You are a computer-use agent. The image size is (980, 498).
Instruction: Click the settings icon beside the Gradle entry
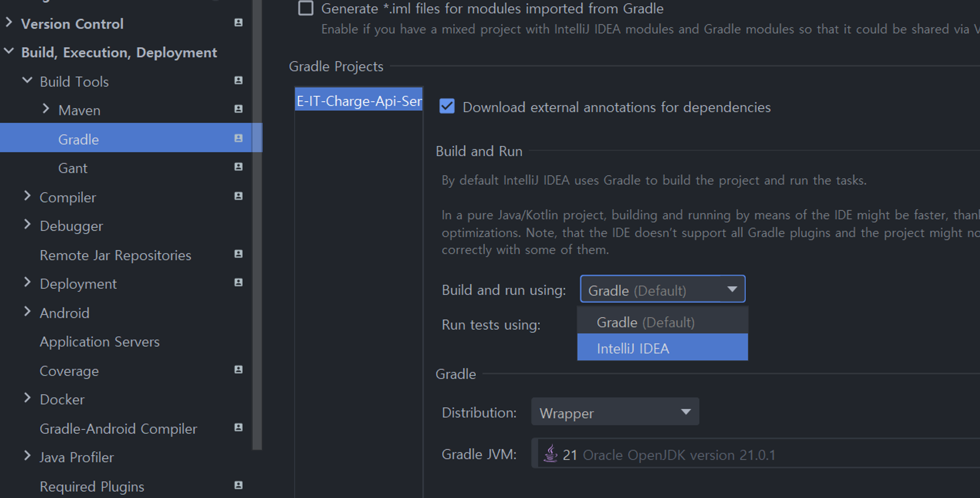[238, 138]
